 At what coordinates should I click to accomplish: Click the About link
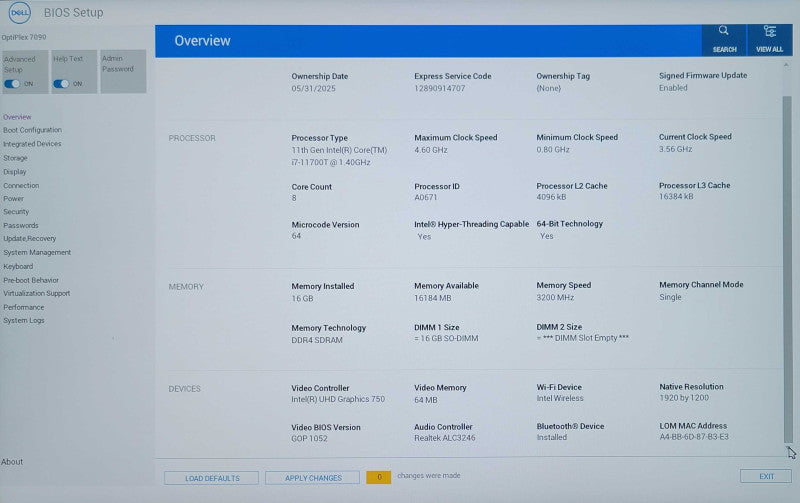pos(12,462)
